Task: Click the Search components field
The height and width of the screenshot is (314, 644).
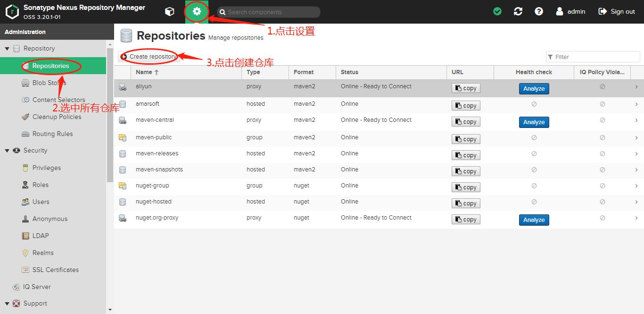Action: (269, 12)
